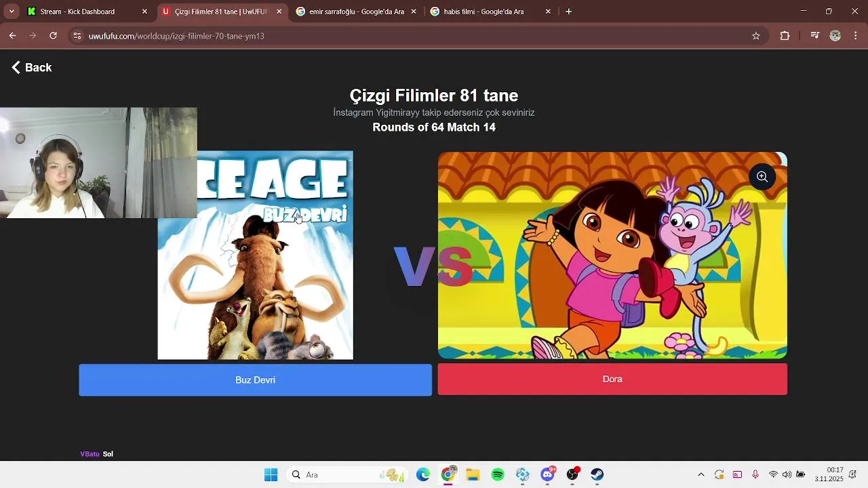Click the sync icon in system tray
Viewport: 868px width, 488px height.
click(x=719, y=474)
